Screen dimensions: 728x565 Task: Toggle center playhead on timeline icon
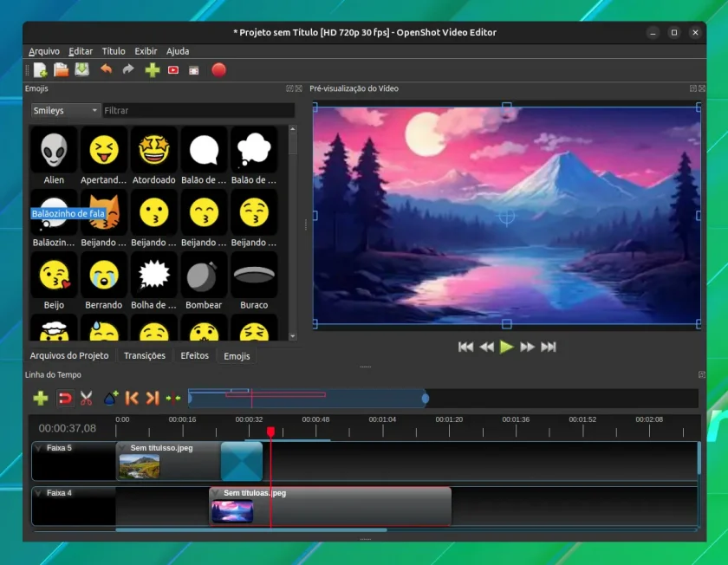pos(173,398)
